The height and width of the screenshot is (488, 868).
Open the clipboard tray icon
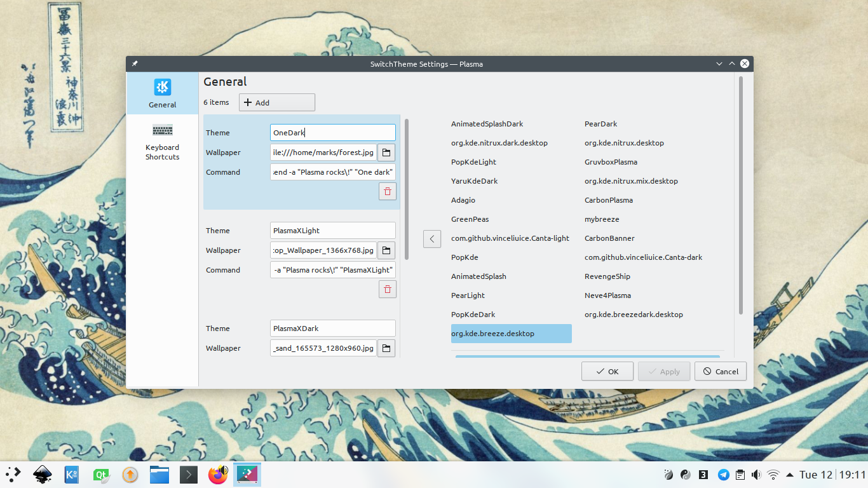(x=740, y=475)
